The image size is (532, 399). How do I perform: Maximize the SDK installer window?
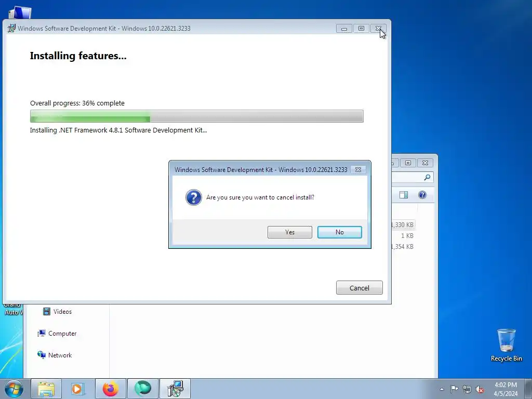[361, 29]
